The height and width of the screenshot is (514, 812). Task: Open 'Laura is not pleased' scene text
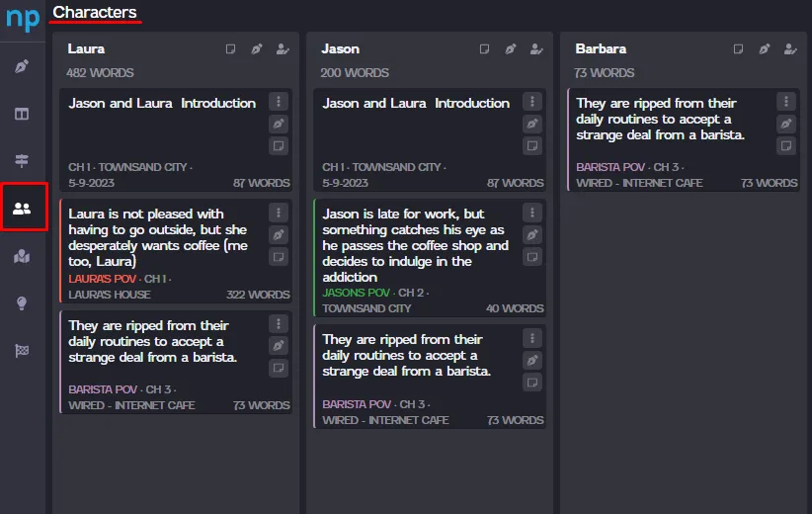point(158,237)
